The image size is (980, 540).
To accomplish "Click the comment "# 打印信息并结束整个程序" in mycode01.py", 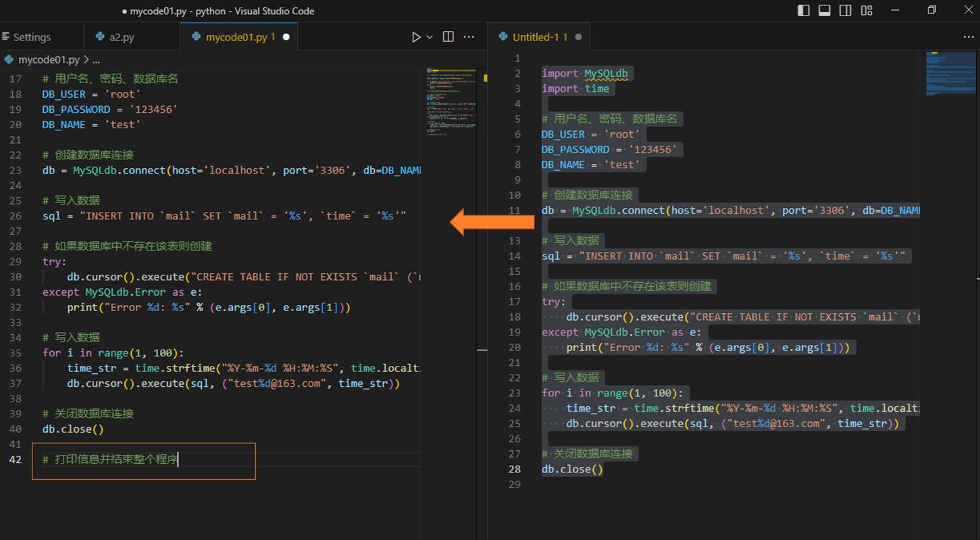I will (110, 460).
